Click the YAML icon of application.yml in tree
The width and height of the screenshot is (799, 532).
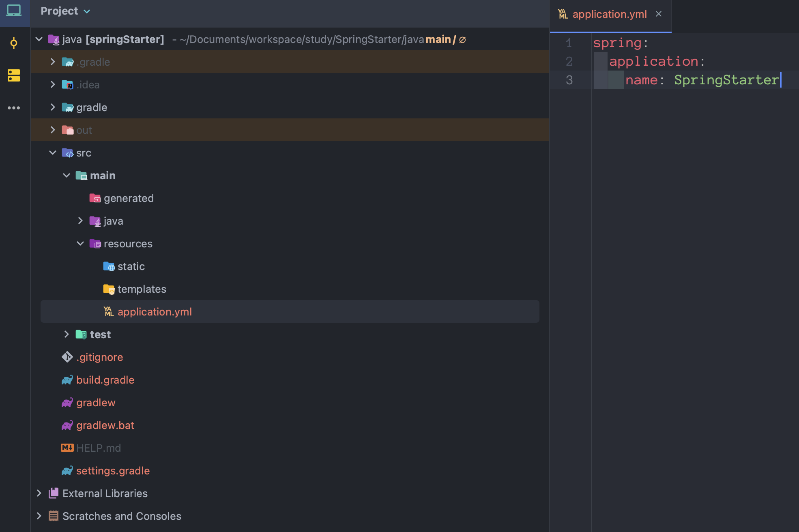coord(108,312)
